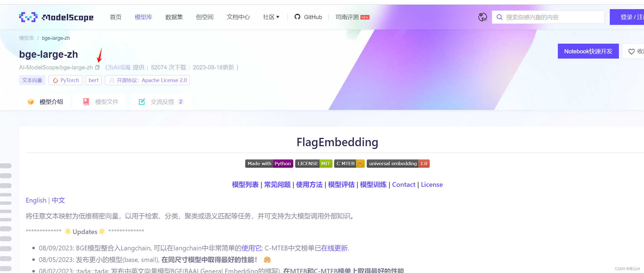Switch to 模型介绍 tab

point(45,102)
